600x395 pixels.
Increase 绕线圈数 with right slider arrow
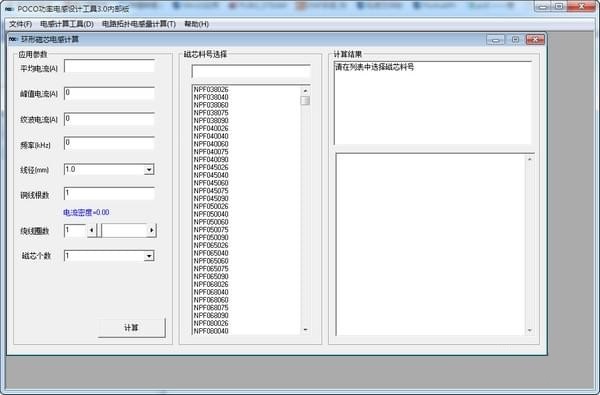pyautogui.click(x=152, y=230)
